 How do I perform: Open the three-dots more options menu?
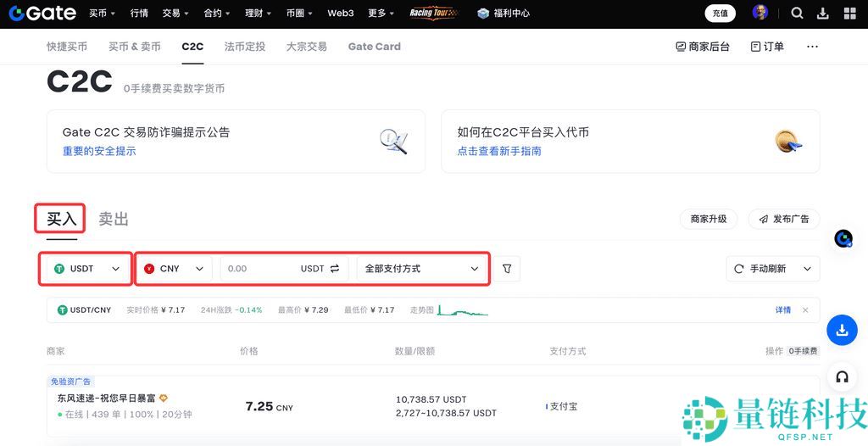click(812, 47)
